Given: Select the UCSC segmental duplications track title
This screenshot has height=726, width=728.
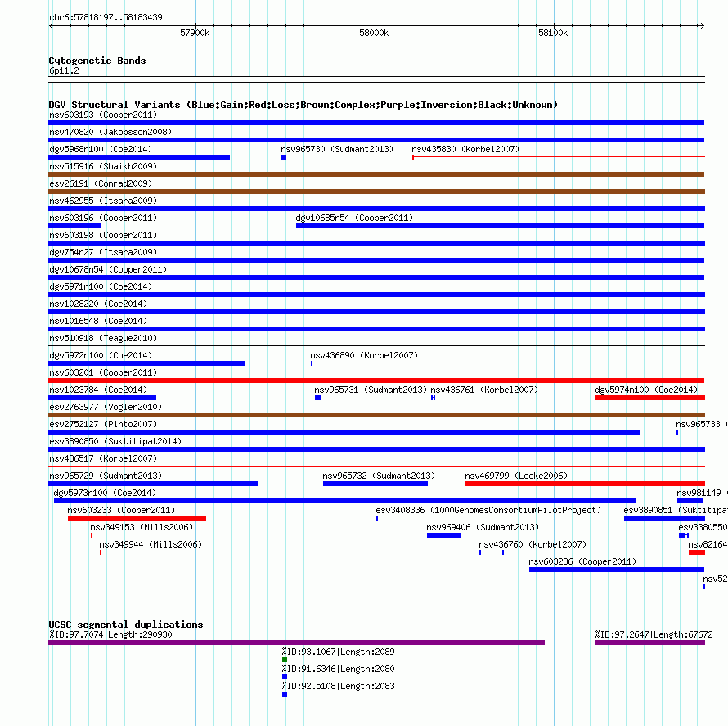Looking at the screenshot, I should 126,625.
